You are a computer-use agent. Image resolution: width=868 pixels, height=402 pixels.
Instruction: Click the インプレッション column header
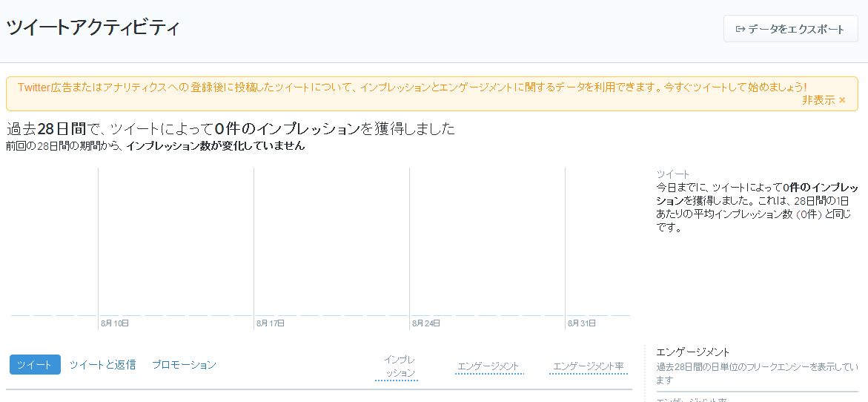tap(397, 366)
